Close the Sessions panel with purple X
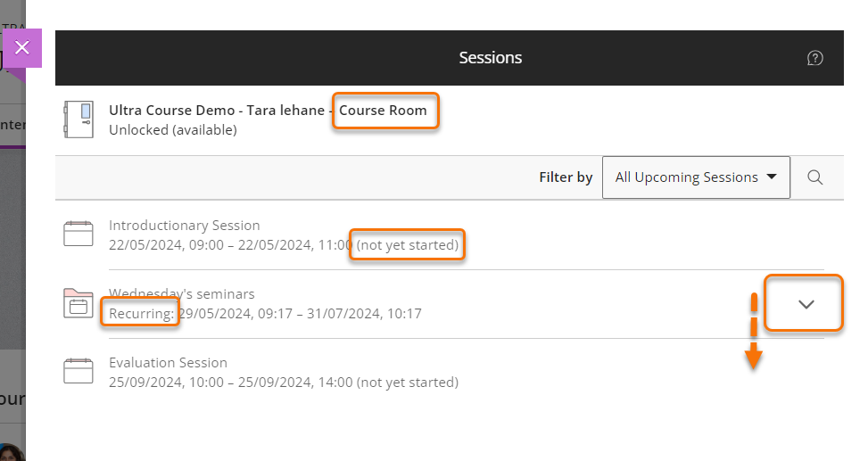Image resolution: width=868 pixels, height=461 pixels. click(22, 48)
